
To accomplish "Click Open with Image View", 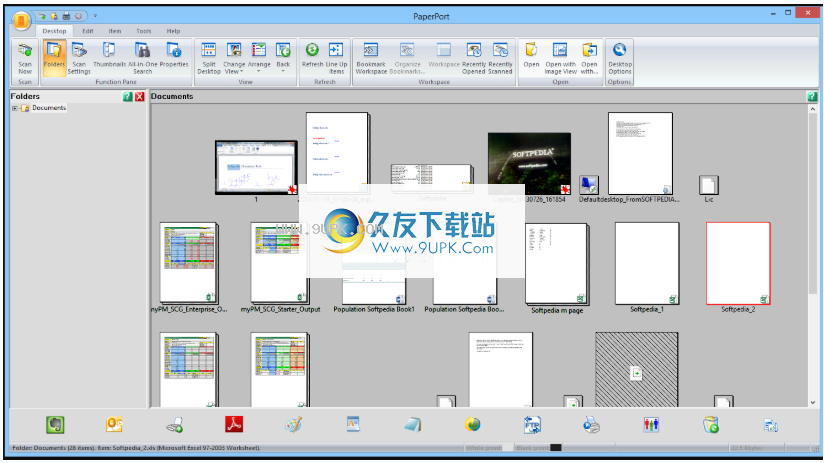I will [x=560, y=58].
